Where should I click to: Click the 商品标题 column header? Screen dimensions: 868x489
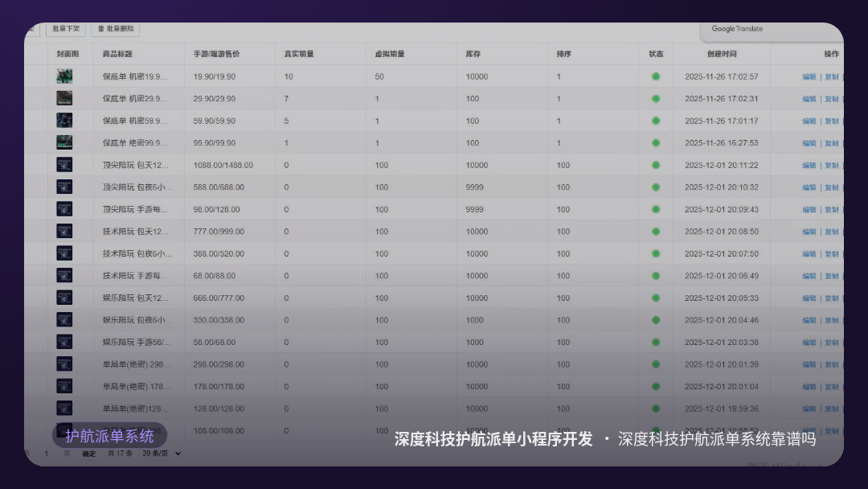[x=117, y=54]
